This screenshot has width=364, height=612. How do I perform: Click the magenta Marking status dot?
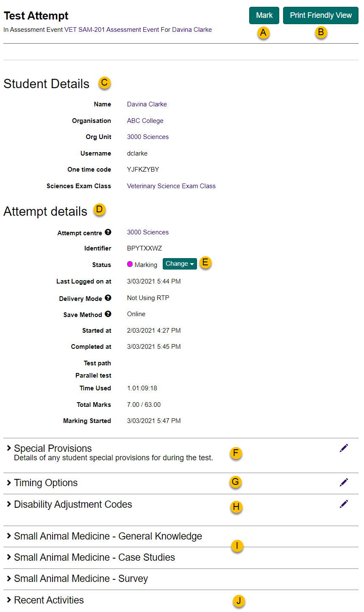click(x=130, y=264)
